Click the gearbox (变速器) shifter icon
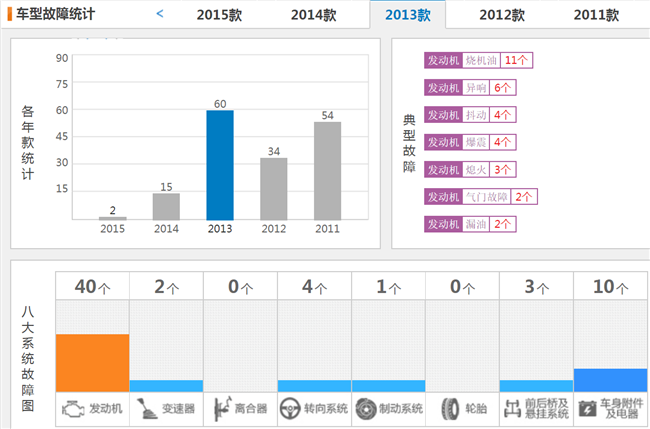The height and width of the screenshot is (429, 650). tap(147, 409)
